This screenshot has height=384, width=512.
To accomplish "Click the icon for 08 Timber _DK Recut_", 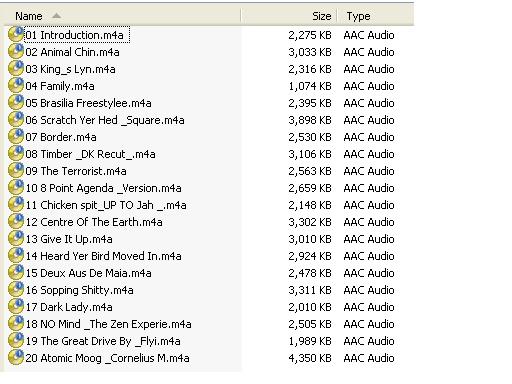I will (16, 154).
